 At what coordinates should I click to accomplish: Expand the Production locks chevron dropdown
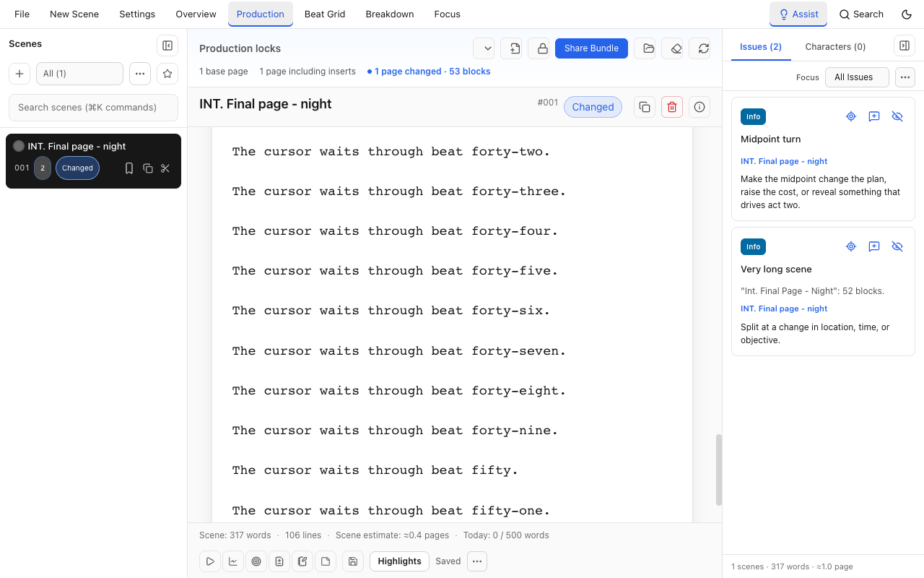(484, 48)
